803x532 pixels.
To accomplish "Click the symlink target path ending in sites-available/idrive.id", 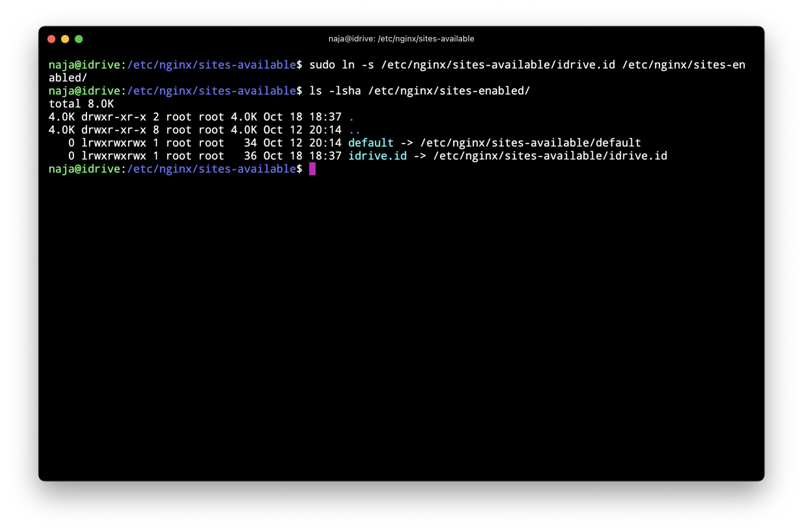I will pyautogui.click(x=550, y=156).
